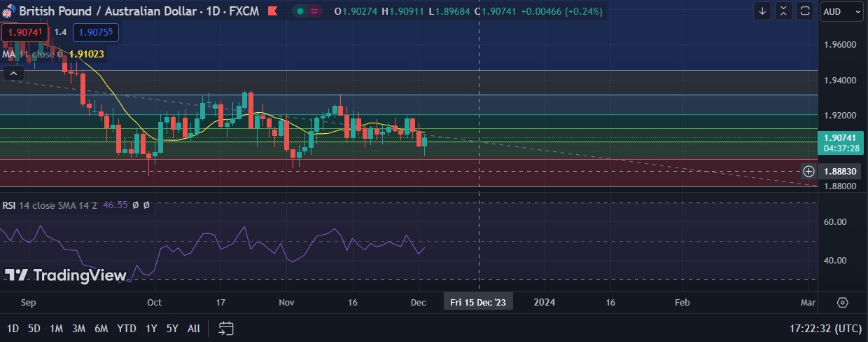Click the Dec label on time axis
The height and width of the screenshot is (342, 868).
click(x=419, y=302)
